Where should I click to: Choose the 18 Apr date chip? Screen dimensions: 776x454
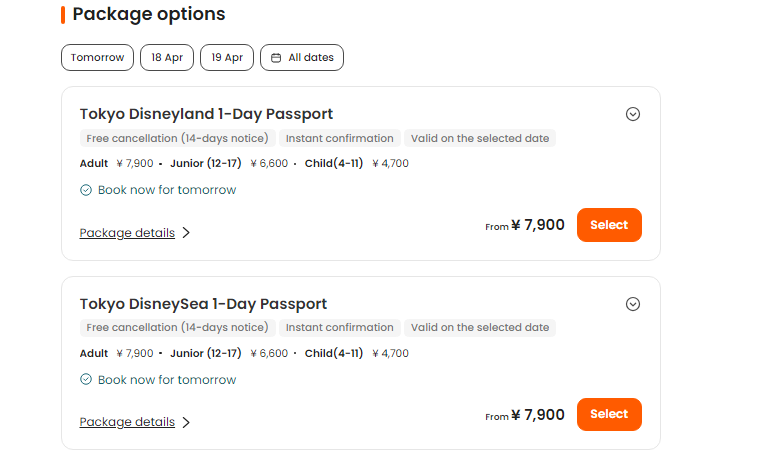[167, 57]
